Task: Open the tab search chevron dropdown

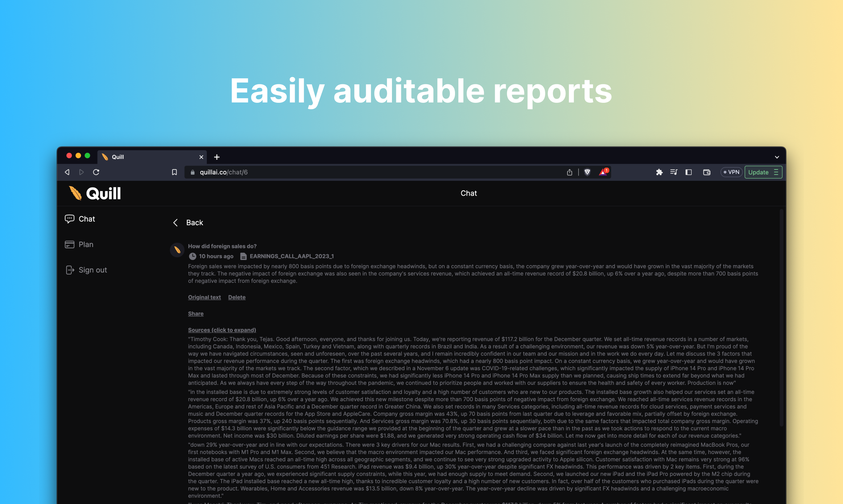Action: click(777, 157)
